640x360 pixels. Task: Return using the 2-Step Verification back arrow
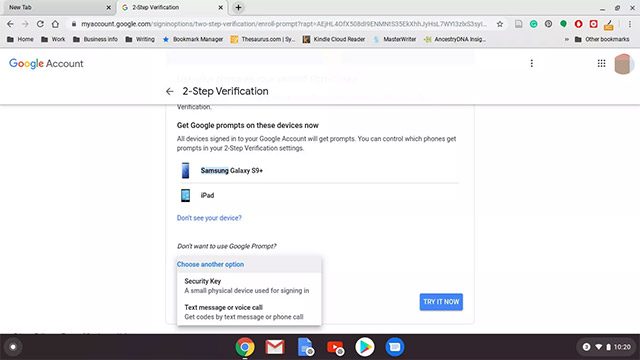[x=170, y=91]
